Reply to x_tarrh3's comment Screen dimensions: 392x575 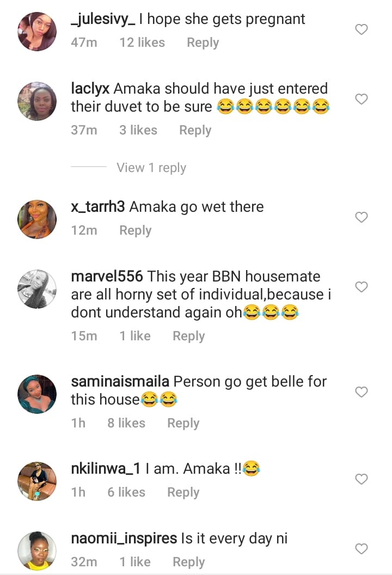click(x=136, y=230)
